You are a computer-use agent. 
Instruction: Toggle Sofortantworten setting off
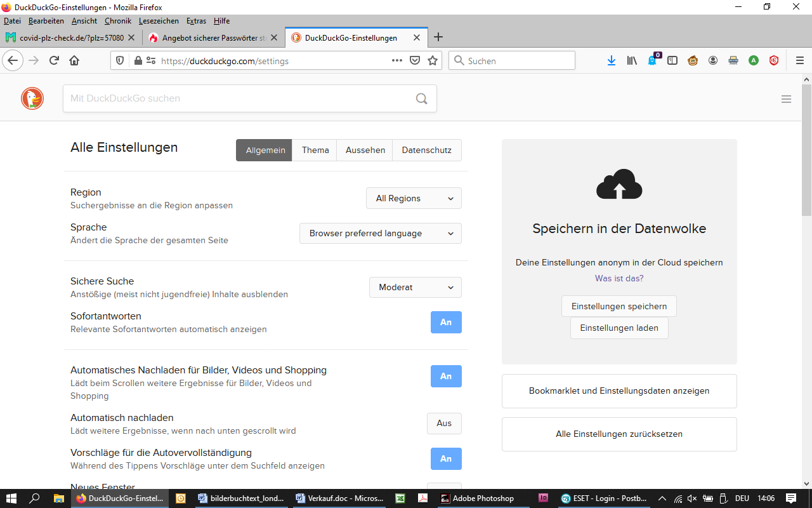point(446,322)
